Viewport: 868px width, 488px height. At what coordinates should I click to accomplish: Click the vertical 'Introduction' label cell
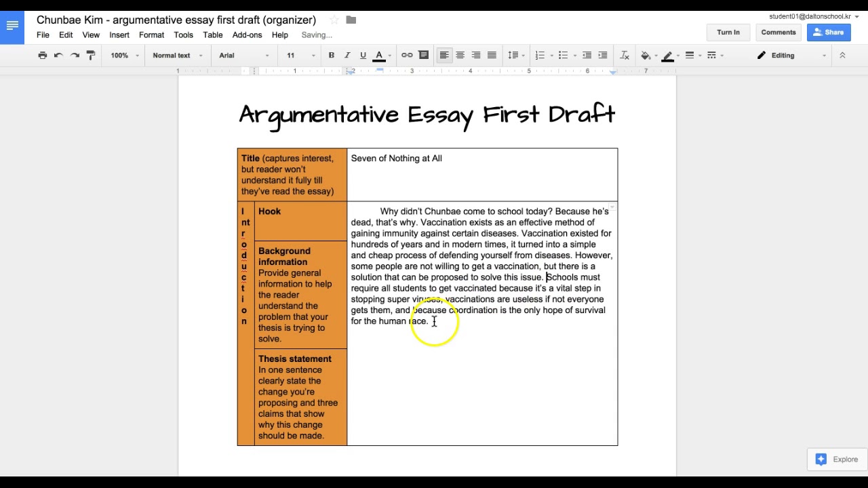245,323
